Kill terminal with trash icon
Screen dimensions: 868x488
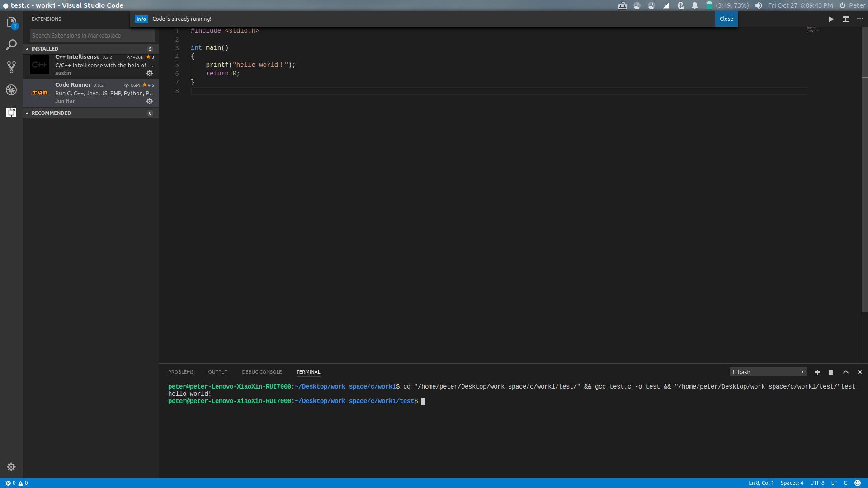(x=831, y=372)
